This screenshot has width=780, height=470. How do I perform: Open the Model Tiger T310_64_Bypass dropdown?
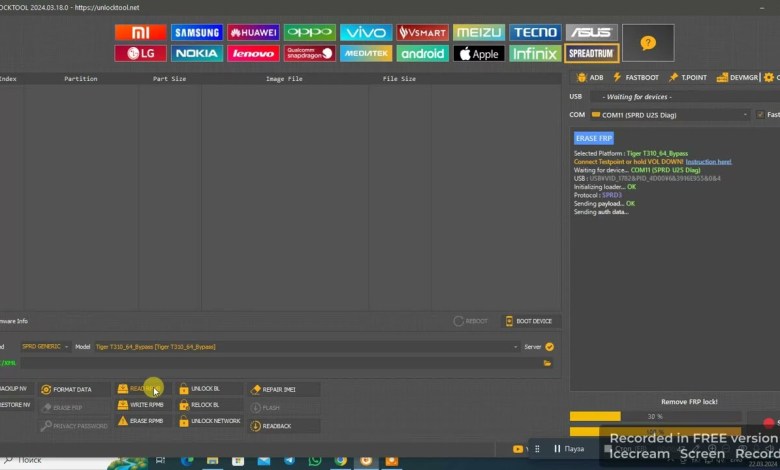tap(300, 347)
